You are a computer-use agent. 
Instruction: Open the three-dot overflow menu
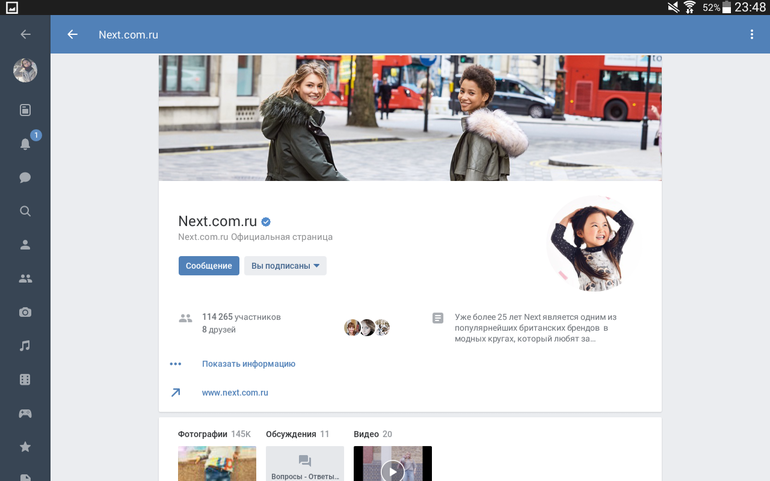751,34
